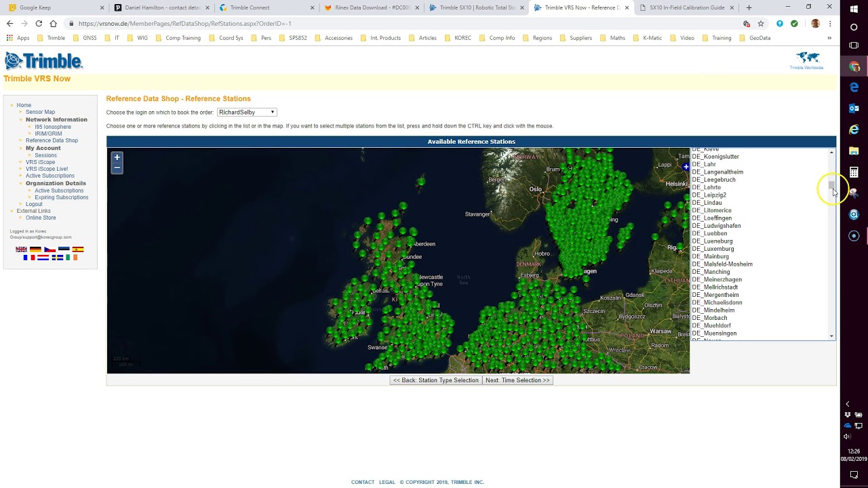Click the blue lightbulb extension icon
Screen dimensions: 868x488
click(780, 24)
